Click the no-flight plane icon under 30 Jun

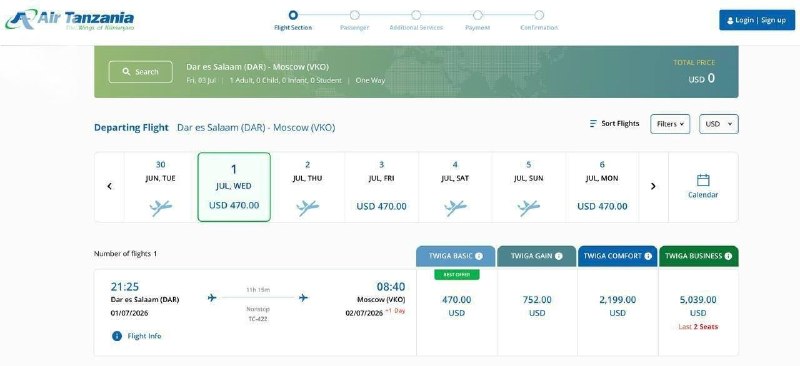coord(161,208)
